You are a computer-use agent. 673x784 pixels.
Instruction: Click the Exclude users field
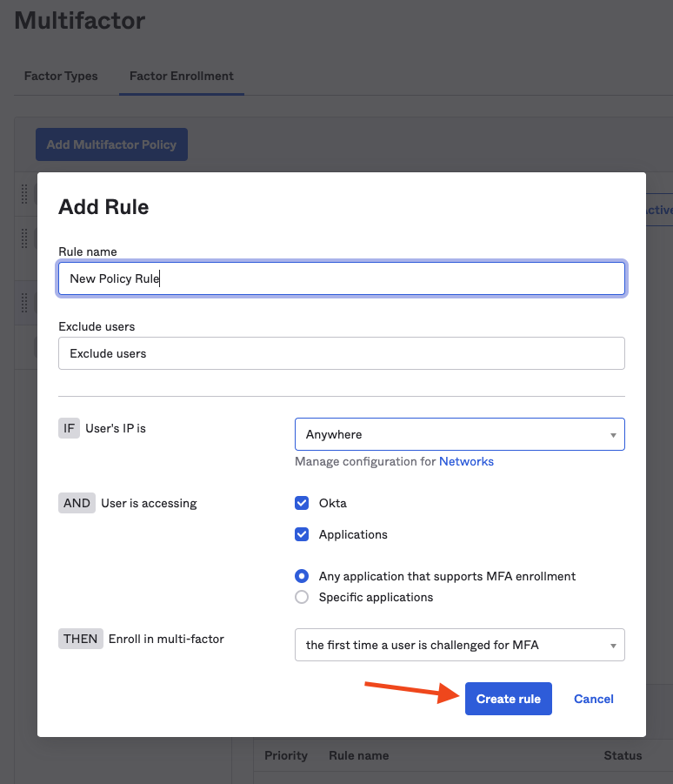tap(341, 353)
